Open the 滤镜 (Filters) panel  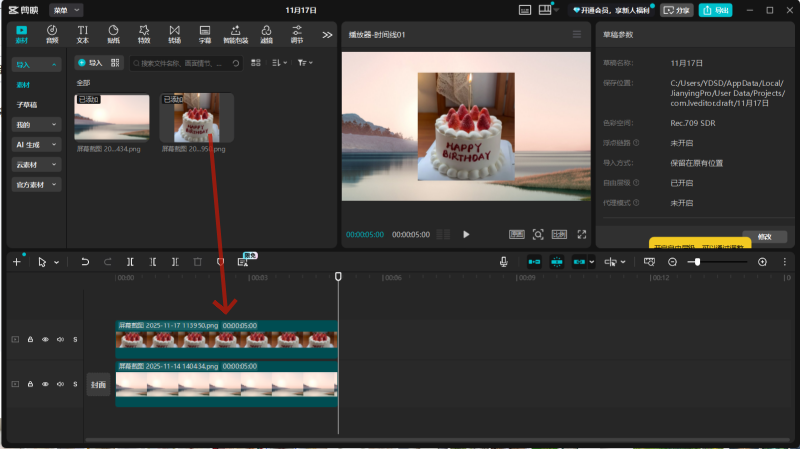(x=267, y=34)
